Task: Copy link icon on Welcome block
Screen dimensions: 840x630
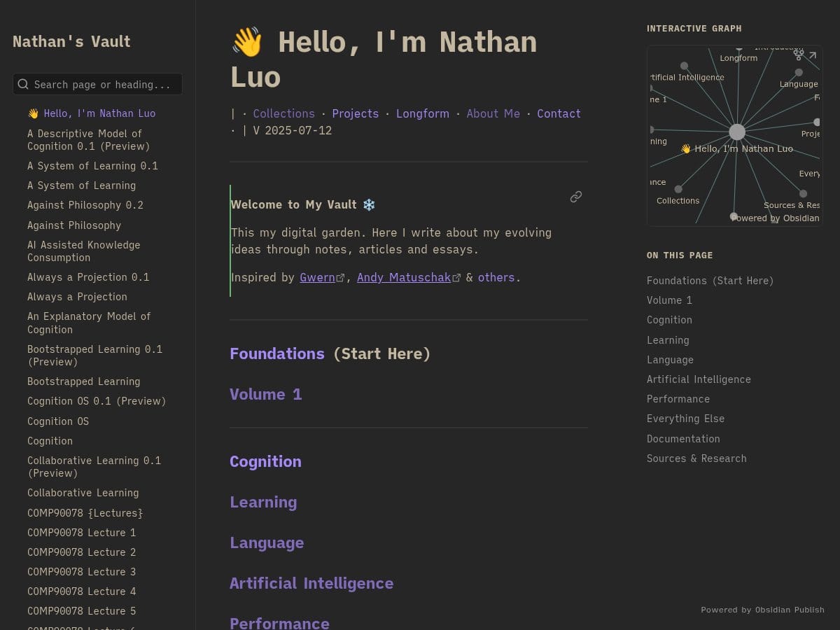Action: coord(576,197)
